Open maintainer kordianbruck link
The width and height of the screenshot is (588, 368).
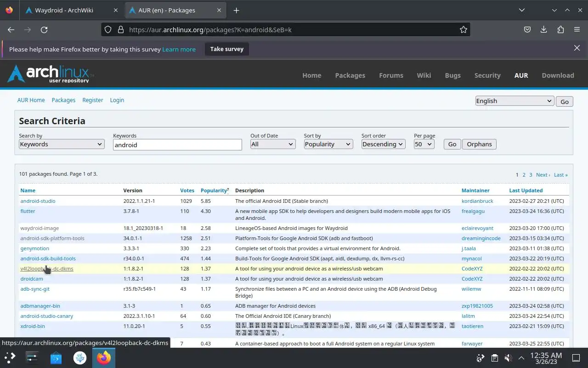point(477,201)
